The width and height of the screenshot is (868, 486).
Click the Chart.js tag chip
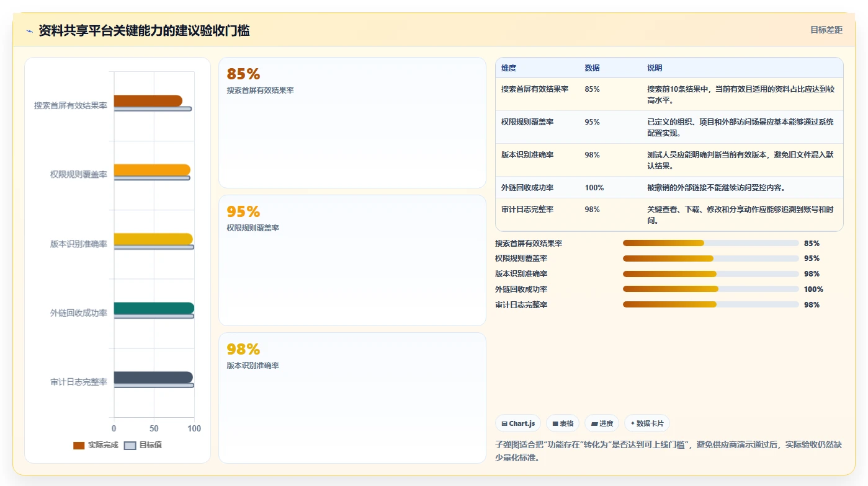[518, 423]
